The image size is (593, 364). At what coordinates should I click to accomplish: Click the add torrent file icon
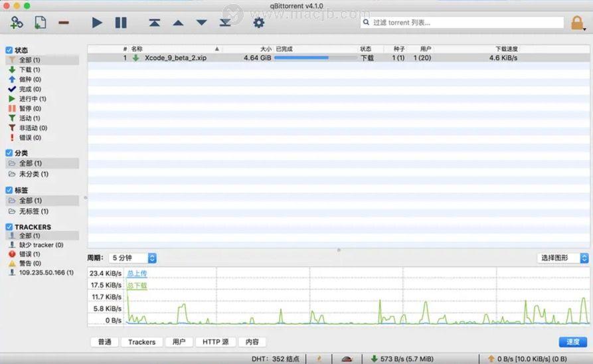40,23
